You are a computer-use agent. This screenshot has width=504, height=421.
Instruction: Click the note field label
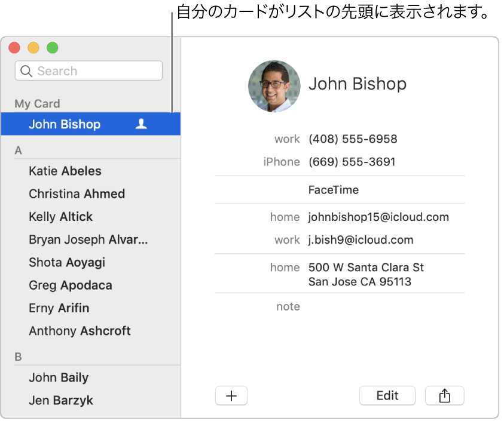[x=288, y=307]
